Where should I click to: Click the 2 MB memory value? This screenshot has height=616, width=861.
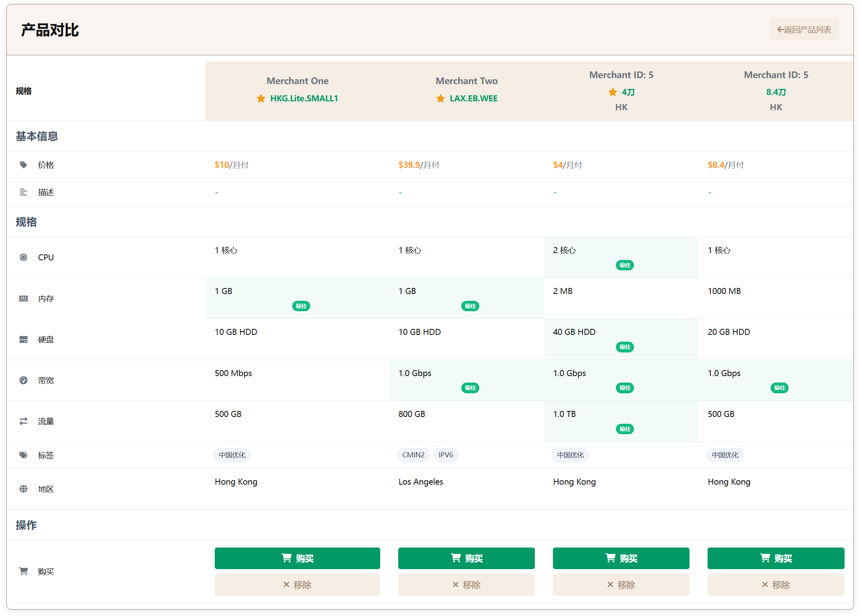[563, 291]
